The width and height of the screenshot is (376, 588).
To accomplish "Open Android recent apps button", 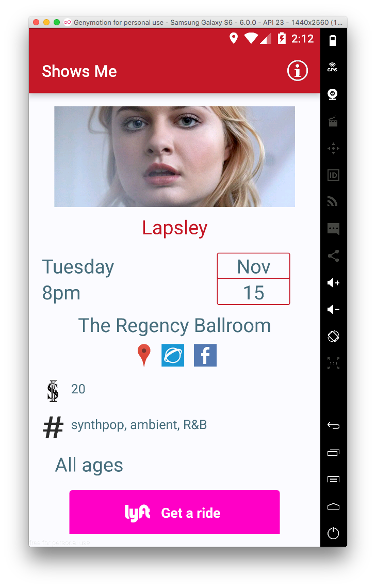I will click(x=333, y=453).
